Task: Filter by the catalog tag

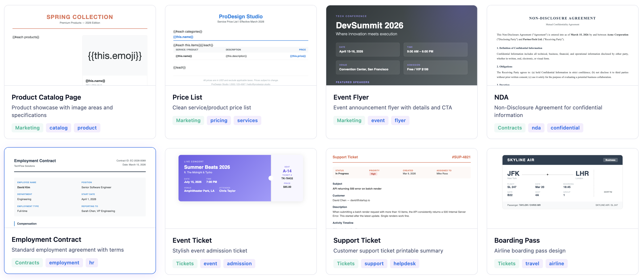Action: click(58, 128)
